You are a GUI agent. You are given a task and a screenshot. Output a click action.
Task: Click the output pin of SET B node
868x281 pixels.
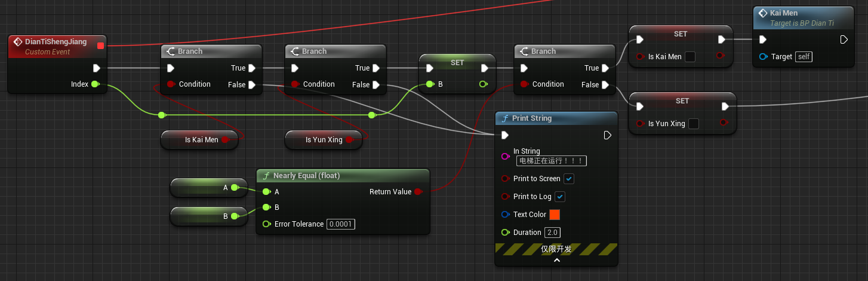click(483, 84)
